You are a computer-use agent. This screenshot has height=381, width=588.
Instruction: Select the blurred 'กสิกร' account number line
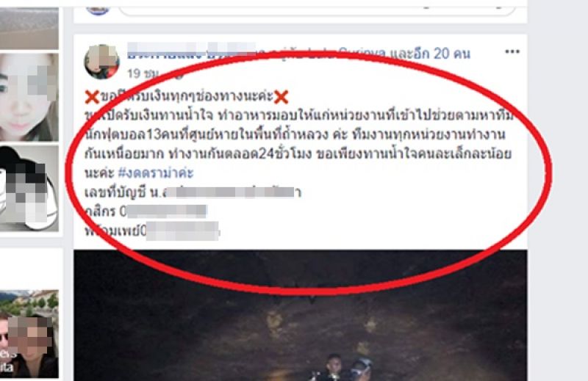click(x=146, y=211)
